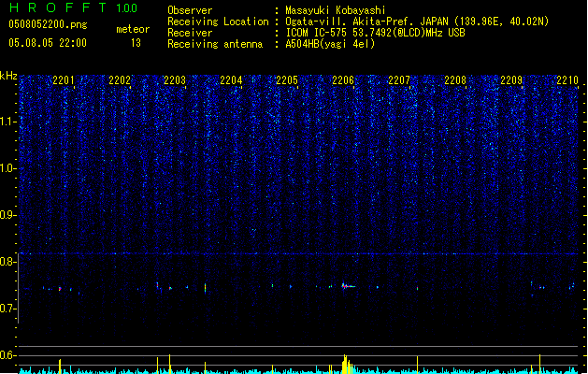Click the 2210 time marker

pos(567,80)
